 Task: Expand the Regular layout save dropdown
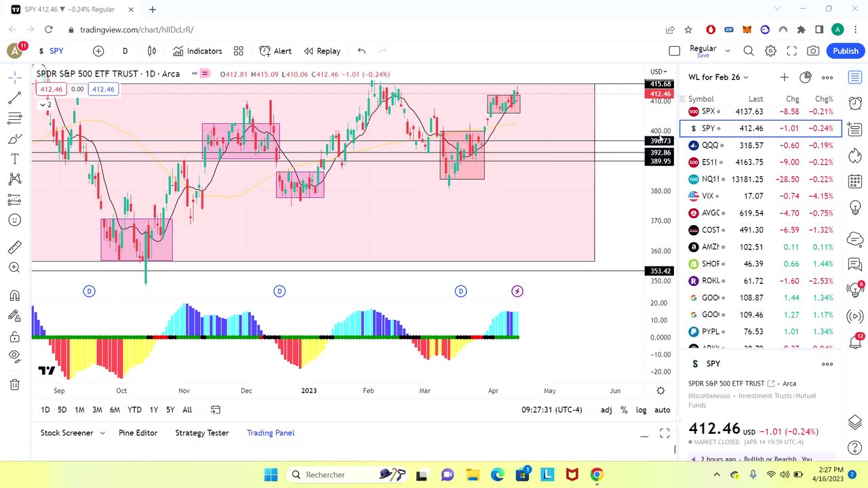tap(728, 51)
